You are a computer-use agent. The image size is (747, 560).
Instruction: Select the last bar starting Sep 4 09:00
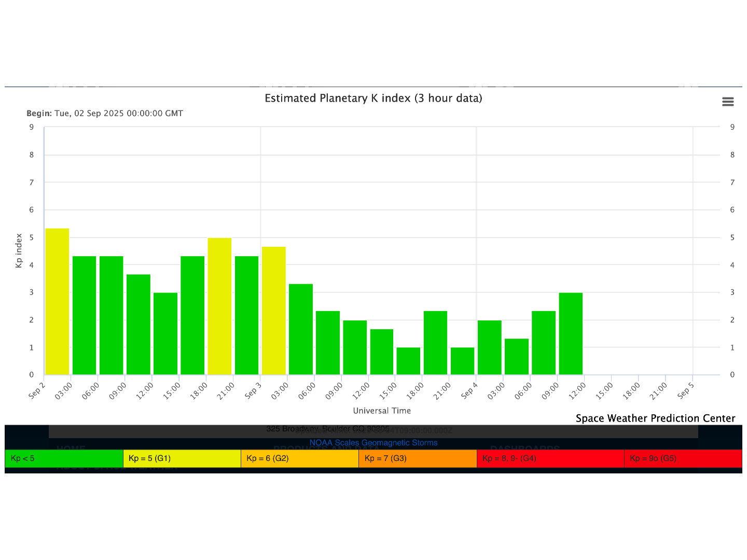(x=571, y=333)
